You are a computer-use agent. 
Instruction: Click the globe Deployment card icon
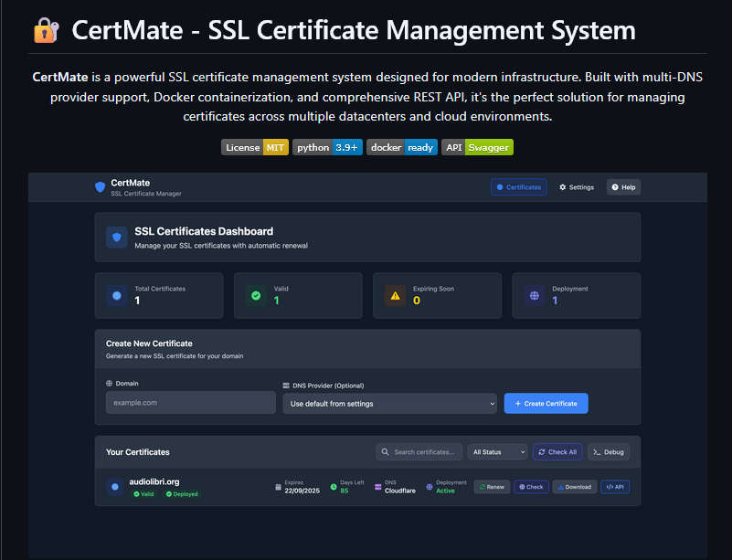click(535, 295)
